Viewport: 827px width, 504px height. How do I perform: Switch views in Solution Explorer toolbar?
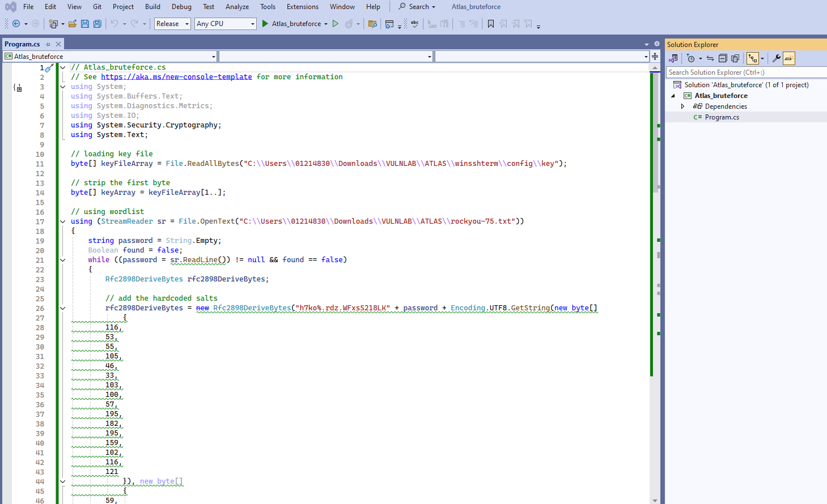[673, 58]
